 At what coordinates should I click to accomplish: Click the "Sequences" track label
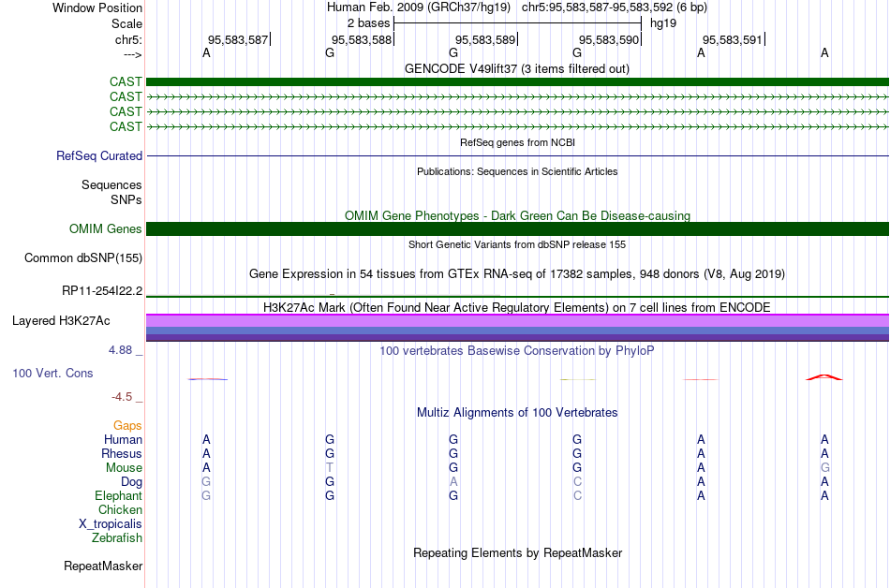[111, 184]
